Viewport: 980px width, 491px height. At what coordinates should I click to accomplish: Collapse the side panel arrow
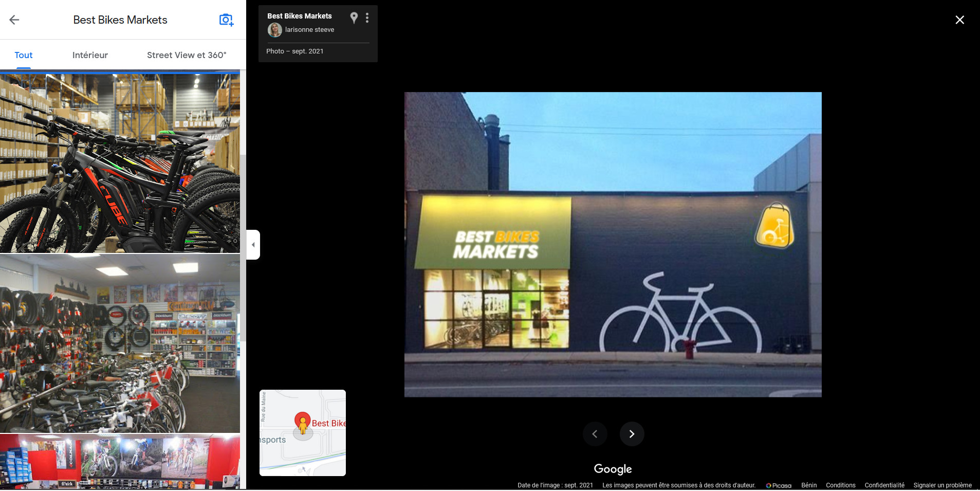click(253, 245)
